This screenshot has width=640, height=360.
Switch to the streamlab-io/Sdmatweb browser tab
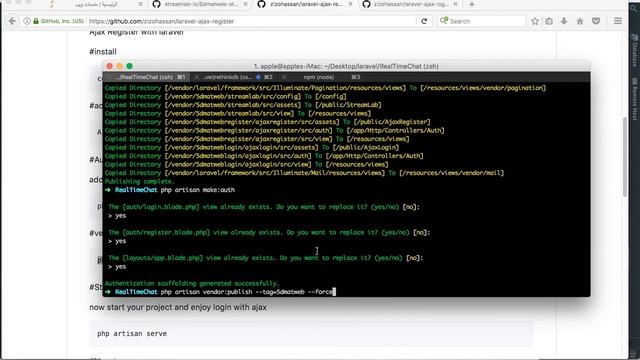pyautogui.click(x=201, y=4)
